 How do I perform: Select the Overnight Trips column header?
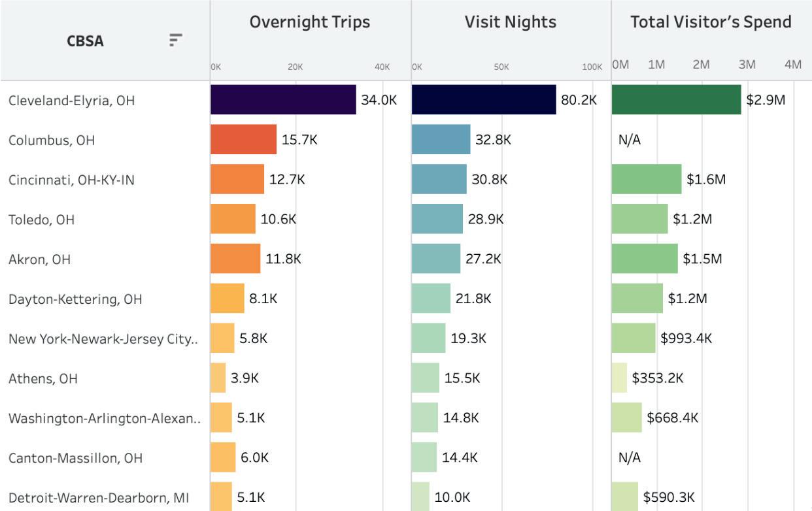click(x=309, y=22)
